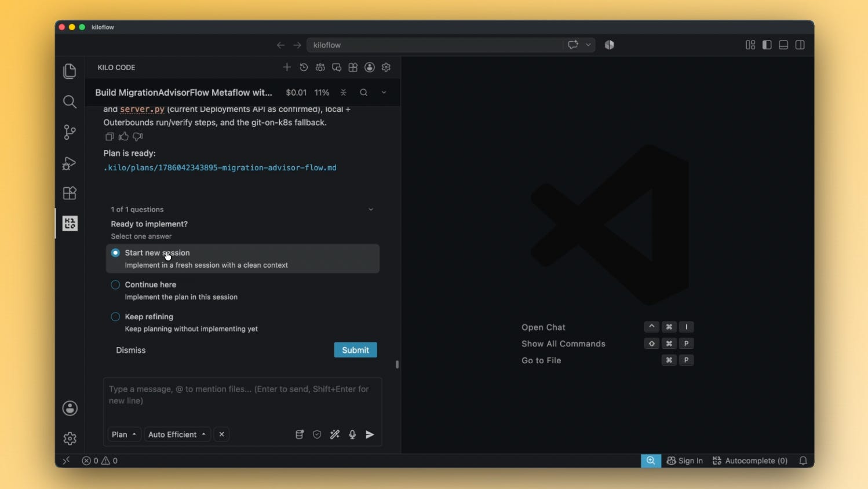
Task: Open the chat dropdown arrow in title bar
Action: [x=588, y=45]
